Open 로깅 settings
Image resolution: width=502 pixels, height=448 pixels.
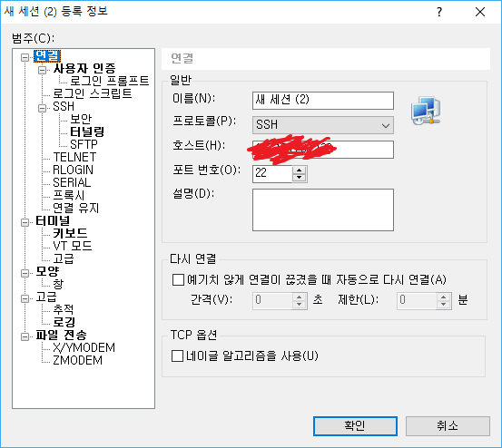pos(64,322)
